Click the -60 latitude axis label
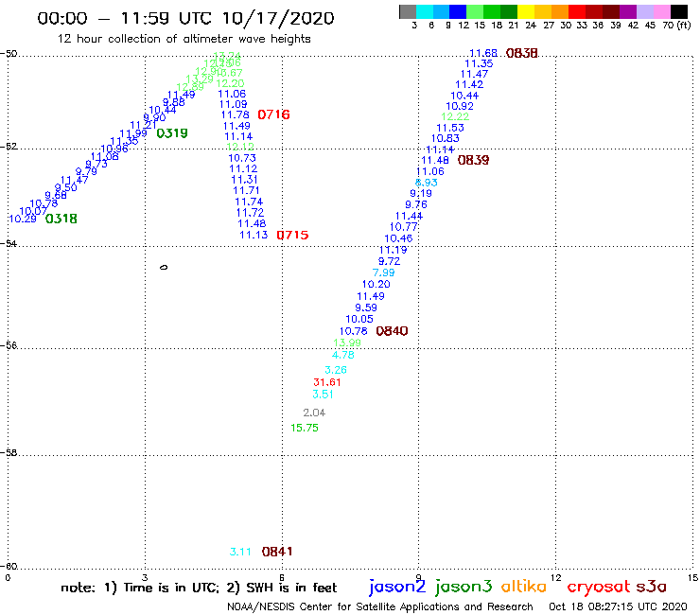Screen dimensions: 700x615 pos(9,567)
